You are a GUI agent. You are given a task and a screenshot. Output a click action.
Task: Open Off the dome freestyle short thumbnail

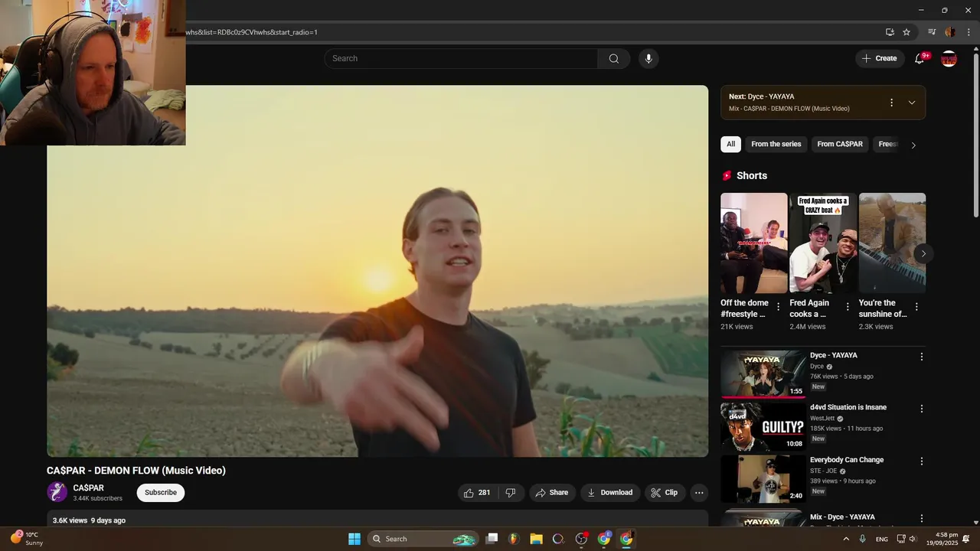(x=753, y=243)
